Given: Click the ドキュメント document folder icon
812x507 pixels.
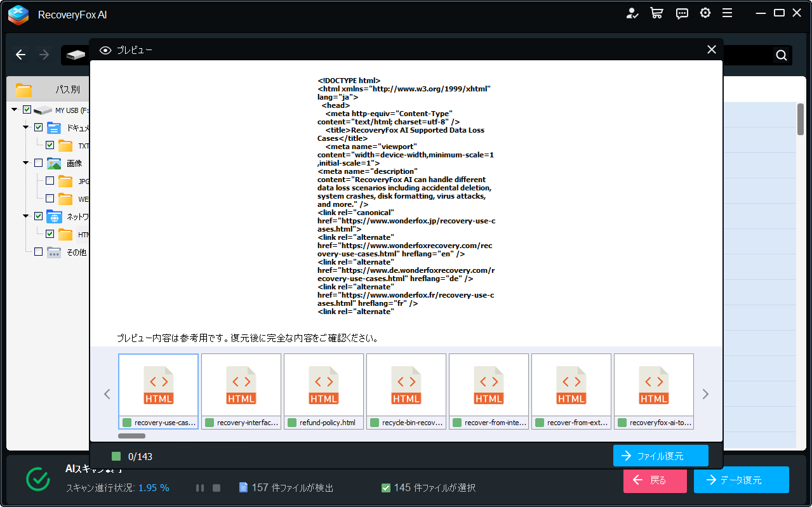Looking at the screenshot, I should [54, 128].
